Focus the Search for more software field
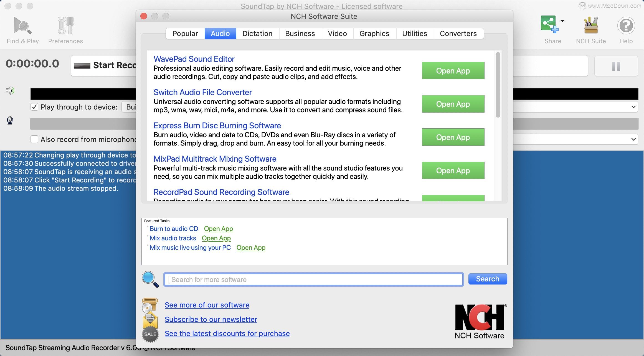 point(313,279)
